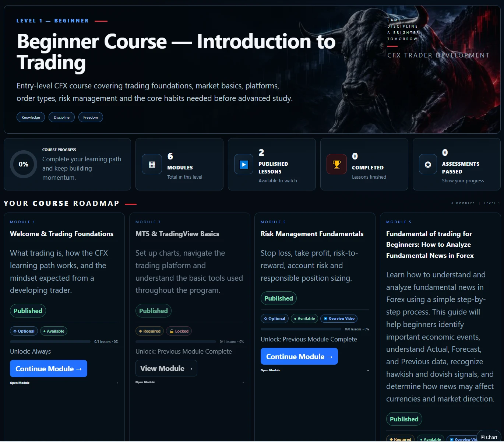Viewport: 504px width, 442px height.
Task: Select the Discipline tag pill
Action: pos(61,117)
